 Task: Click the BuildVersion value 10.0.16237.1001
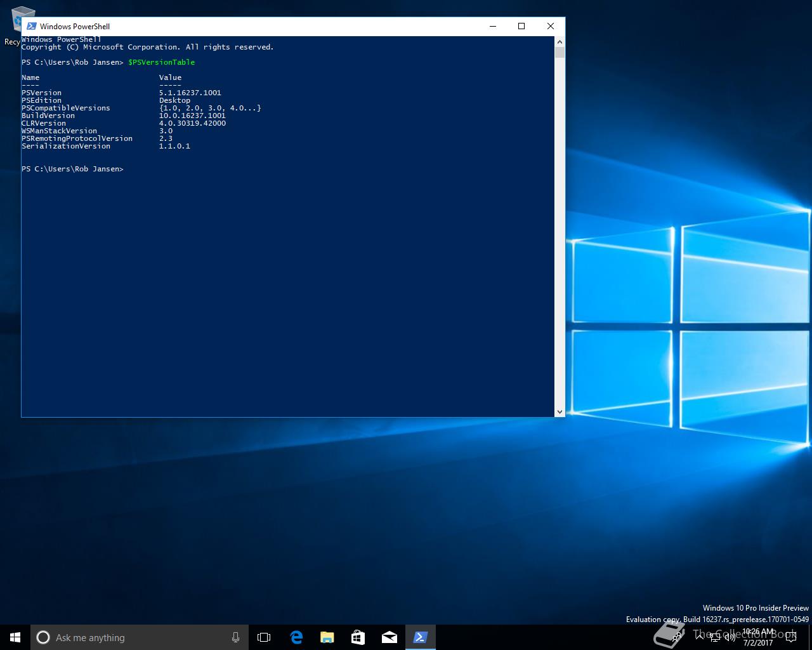point(192,116)
